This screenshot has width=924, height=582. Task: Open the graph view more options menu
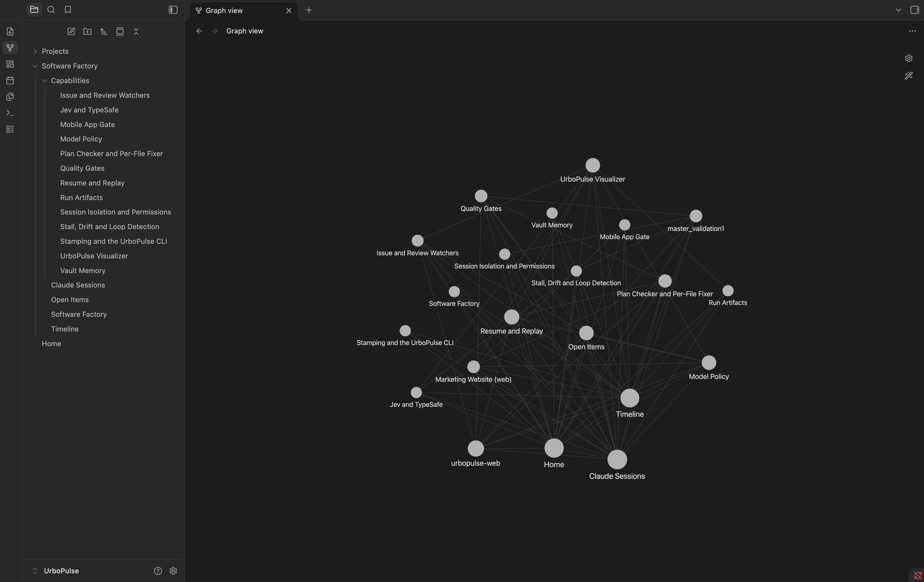coord(912,31)
